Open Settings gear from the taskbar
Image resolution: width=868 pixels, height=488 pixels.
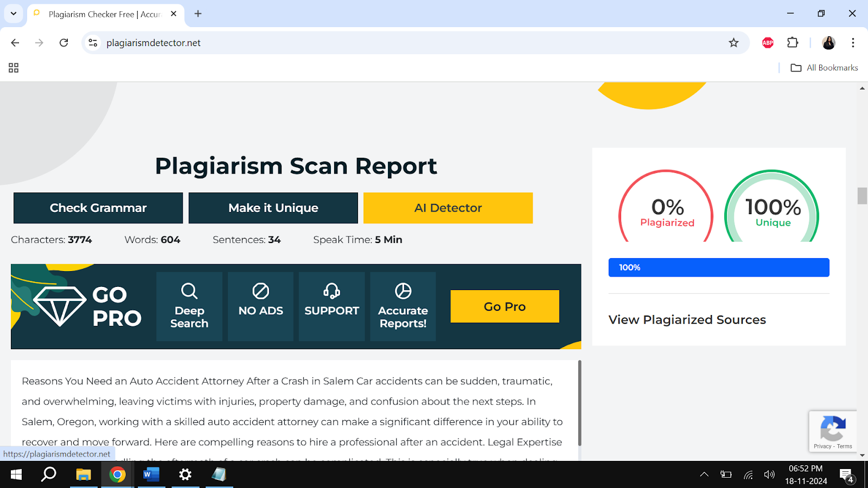click(x=185, y=474)
